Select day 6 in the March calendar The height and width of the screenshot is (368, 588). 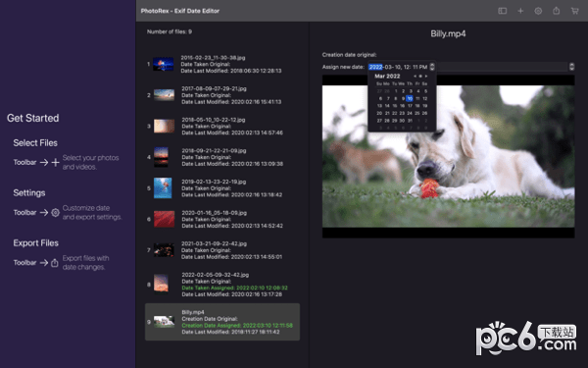(380, 98)
